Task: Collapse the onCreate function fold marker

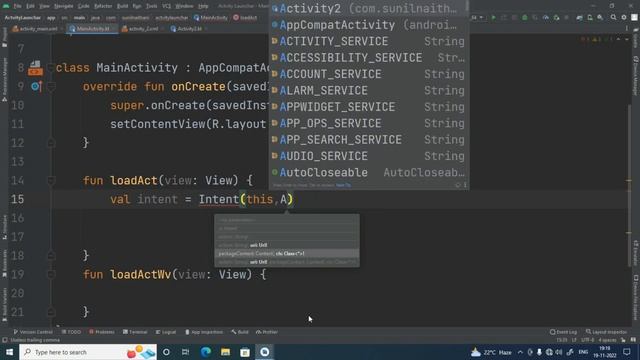Action: click(x=51, y=87)
